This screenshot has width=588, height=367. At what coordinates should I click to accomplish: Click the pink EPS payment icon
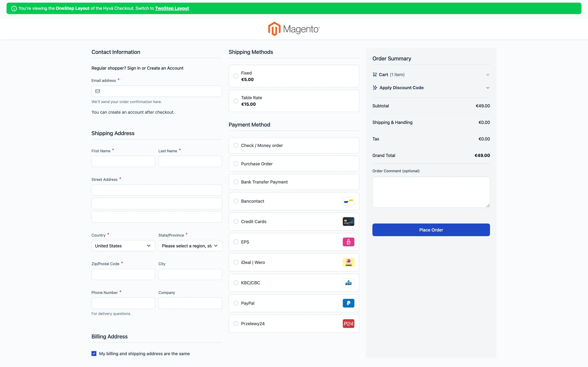pyautogui.click(x=348, y=242)
